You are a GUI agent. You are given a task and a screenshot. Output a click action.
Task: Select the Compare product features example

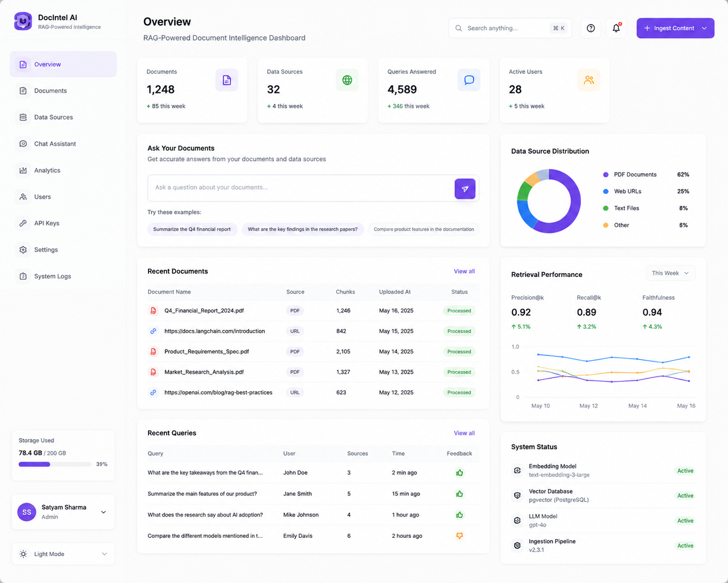[x=424, y=229]
